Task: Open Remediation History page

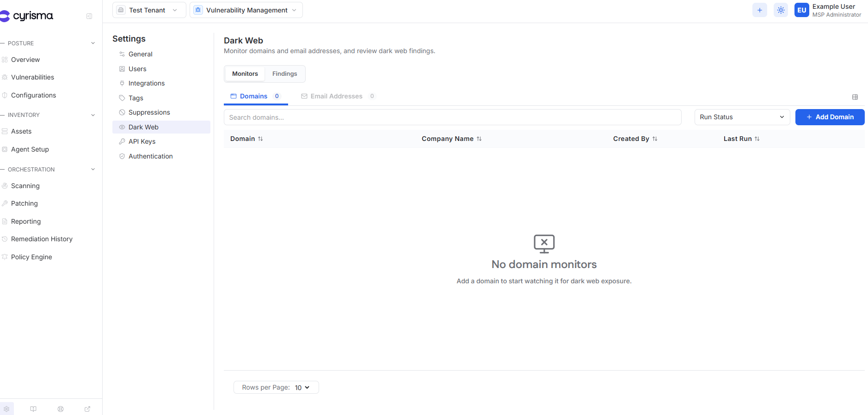Action: point(42,239)
